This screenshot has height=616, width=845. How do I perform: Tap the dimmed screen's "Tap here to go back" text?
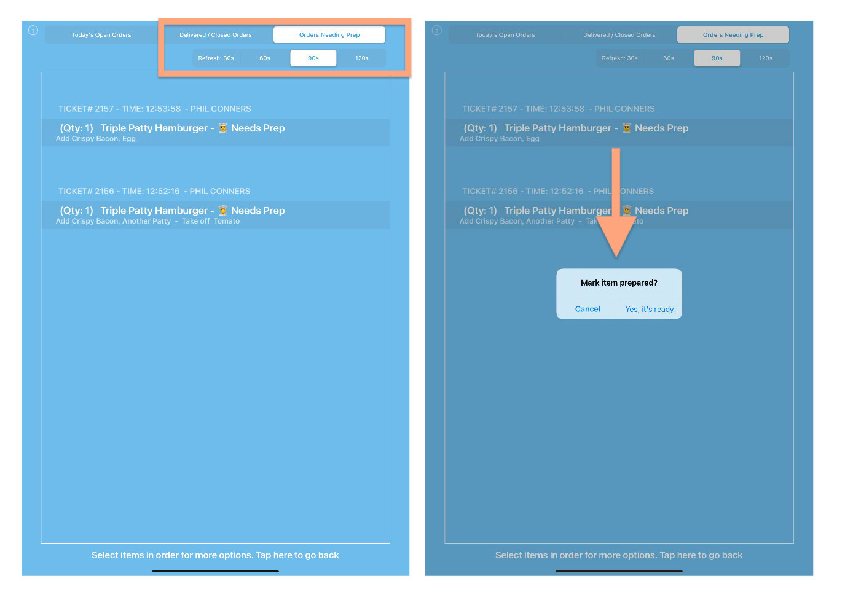pos(701,555)
